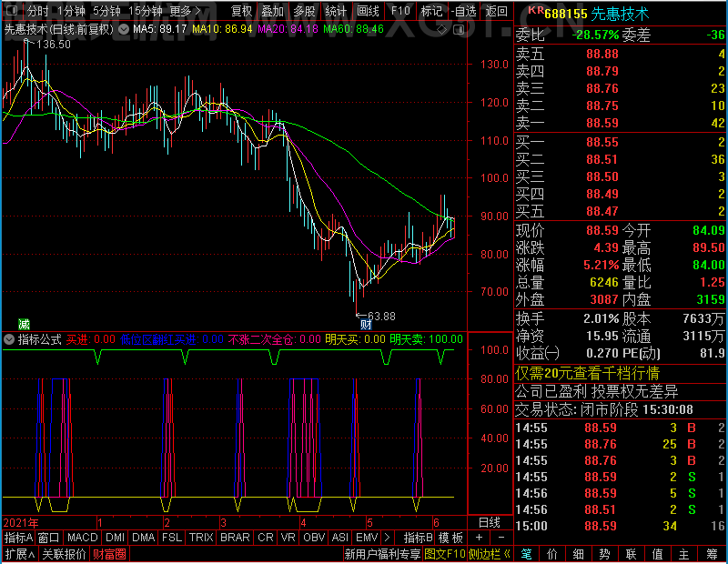The image size is (728, 564).
Task: Open the 窗口 window count menu
Action: tap(49, 538)
